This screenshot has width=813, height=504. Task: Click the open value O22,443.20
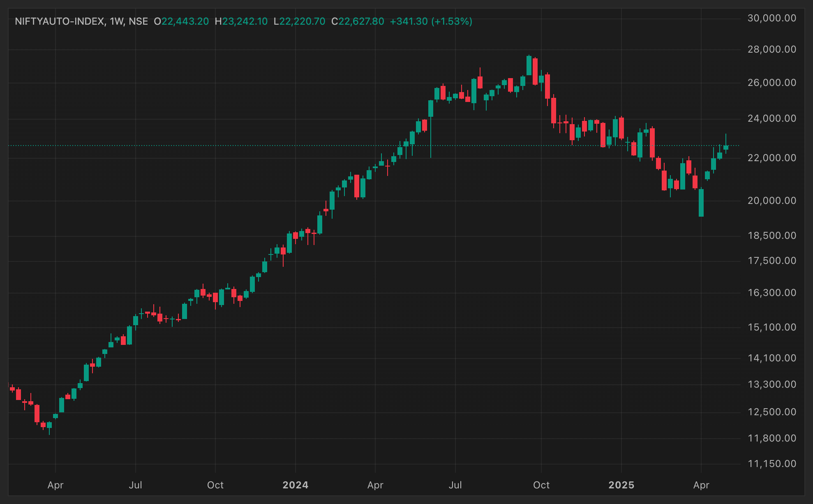[x=181, y=21]
